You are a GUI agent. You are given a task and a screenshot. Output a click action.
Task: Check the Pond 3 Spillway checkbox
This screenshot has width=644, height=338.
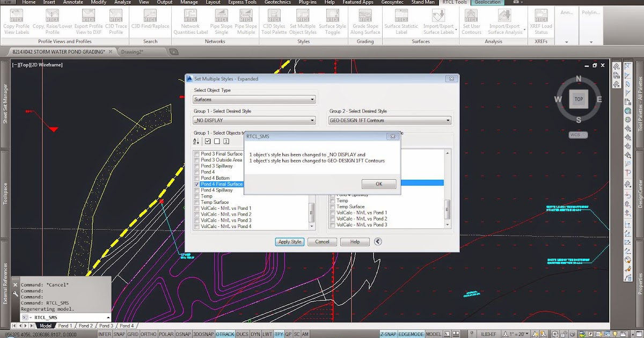197,166
